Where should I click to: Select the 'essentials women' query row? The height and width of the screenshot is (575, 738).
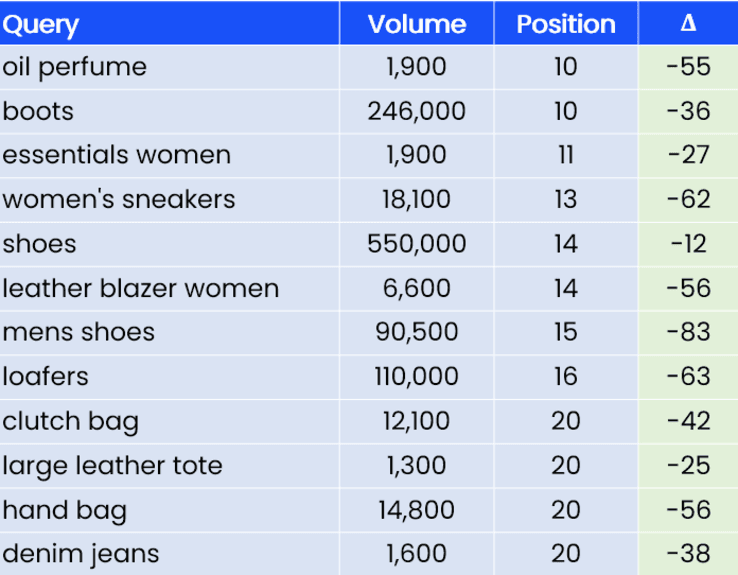click(x=117, y=155)
